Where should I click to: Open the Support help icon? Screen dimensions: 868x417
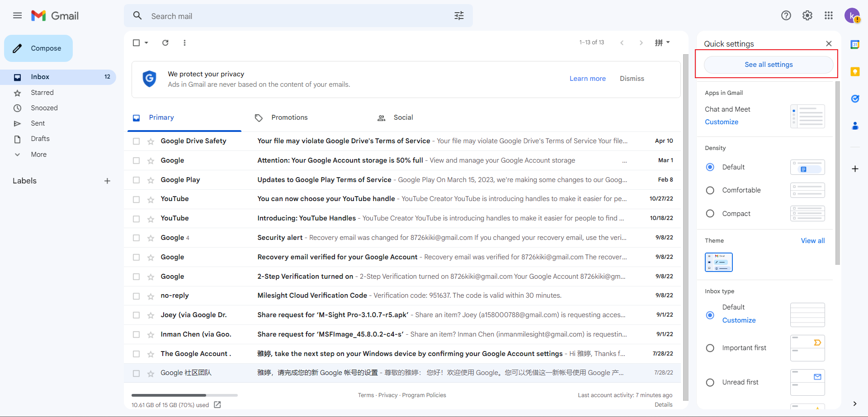coord(786,16)
